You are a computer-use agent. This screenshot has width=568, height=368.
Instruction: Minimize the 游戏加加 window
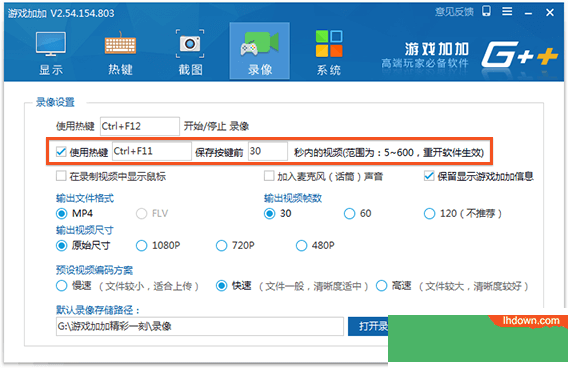coord(529,13)
